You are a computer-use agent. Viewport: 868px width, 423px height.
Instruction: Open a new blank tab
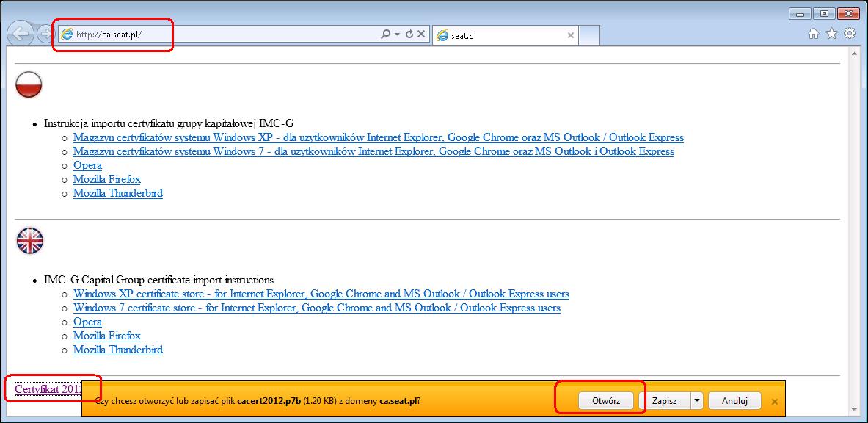590,35
